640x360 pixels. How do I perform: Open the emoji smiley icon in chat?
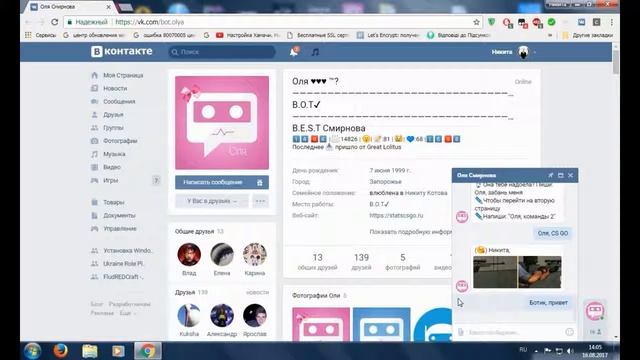click(x=569, y=332)
